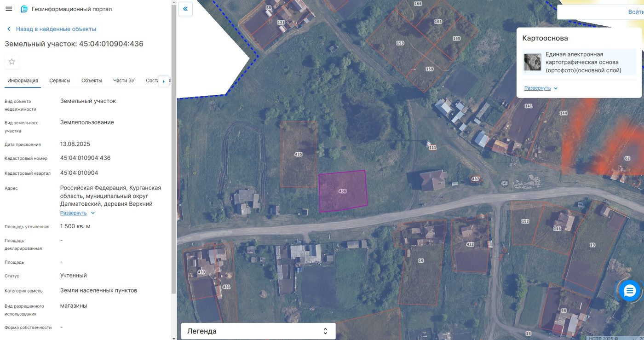Select the orthophoto basemap thumbnail

click(532, 62)
